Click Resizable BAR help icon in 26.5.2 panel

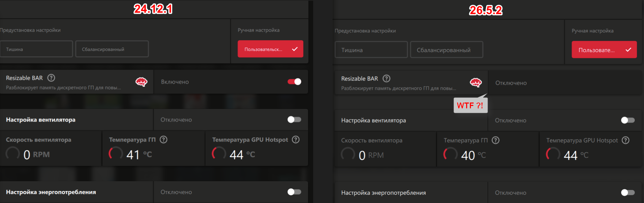point(386,79)
